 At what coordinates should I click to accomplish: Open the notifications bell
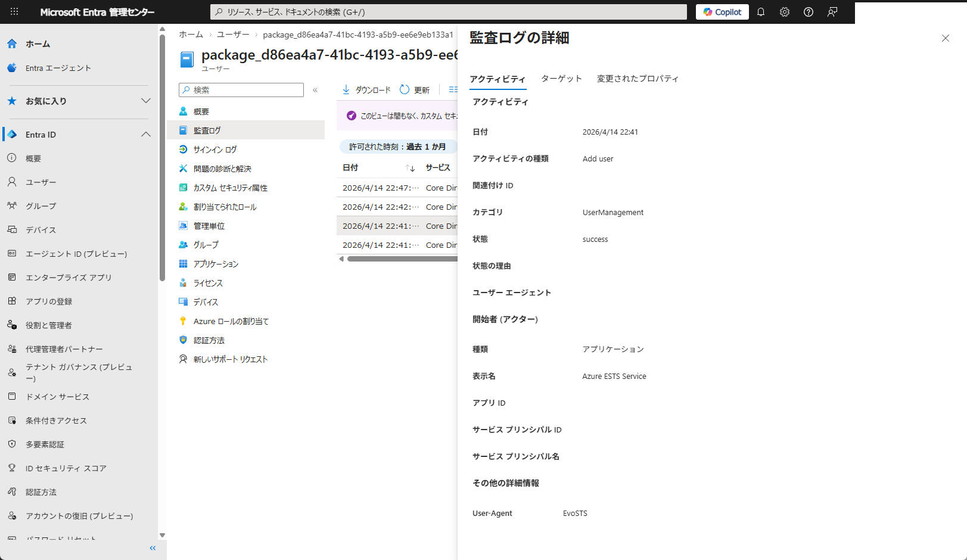tap(761, 12)
